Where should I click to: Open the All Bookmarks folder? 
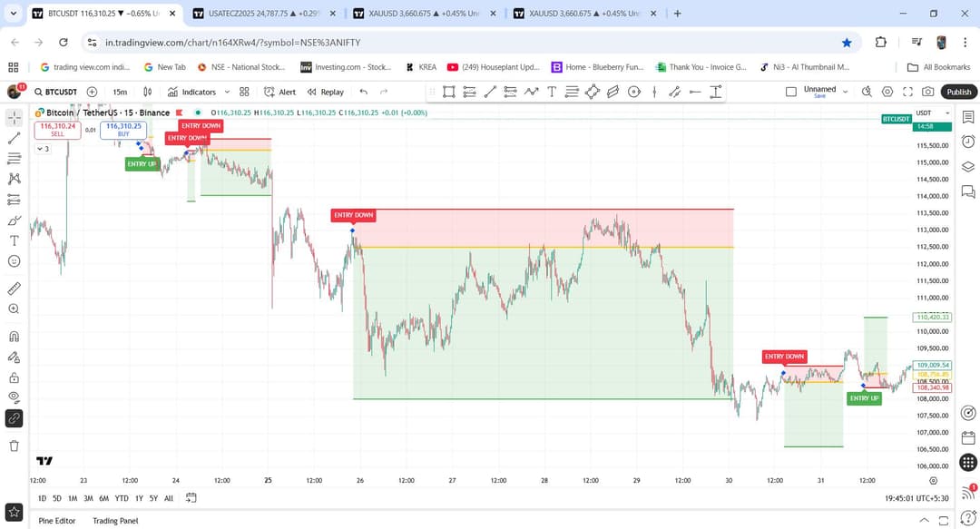click(x=939, y=67)
